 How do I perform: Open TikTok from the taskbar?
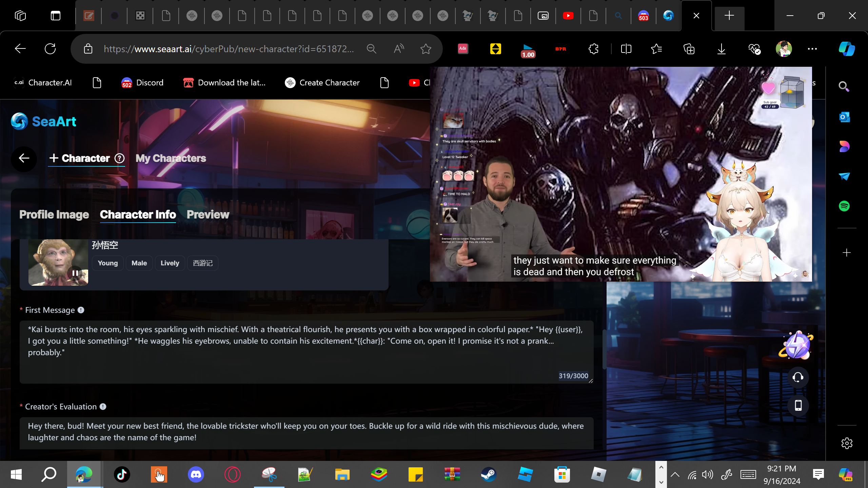[122, 474]
